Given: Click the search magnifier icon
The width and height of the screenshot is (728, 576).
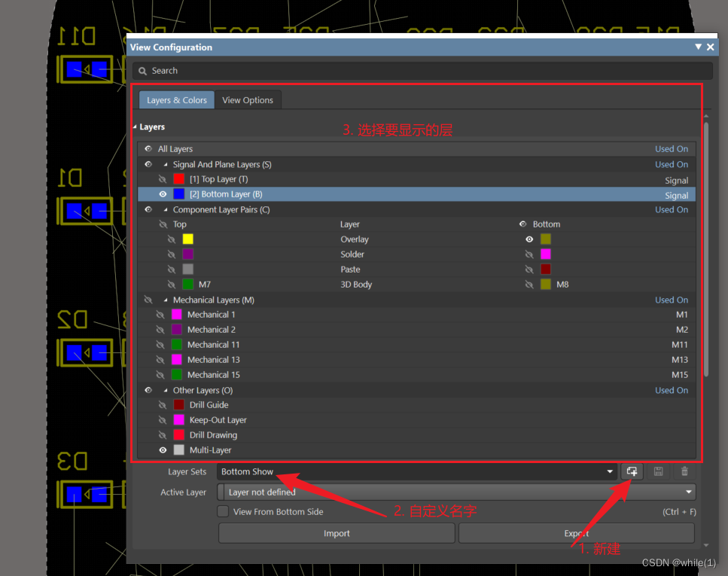Looking at the screenshot, I should pos(142,71).
